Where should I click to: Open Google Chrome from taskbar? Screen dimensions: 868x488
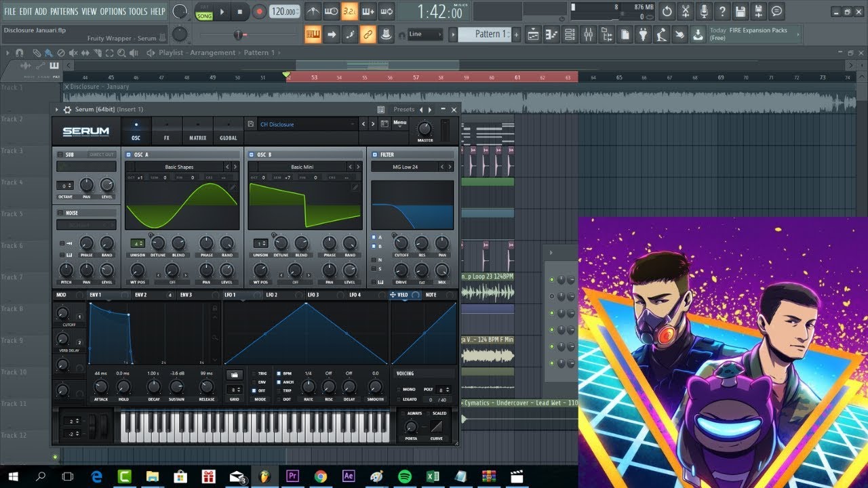[321, 476]
